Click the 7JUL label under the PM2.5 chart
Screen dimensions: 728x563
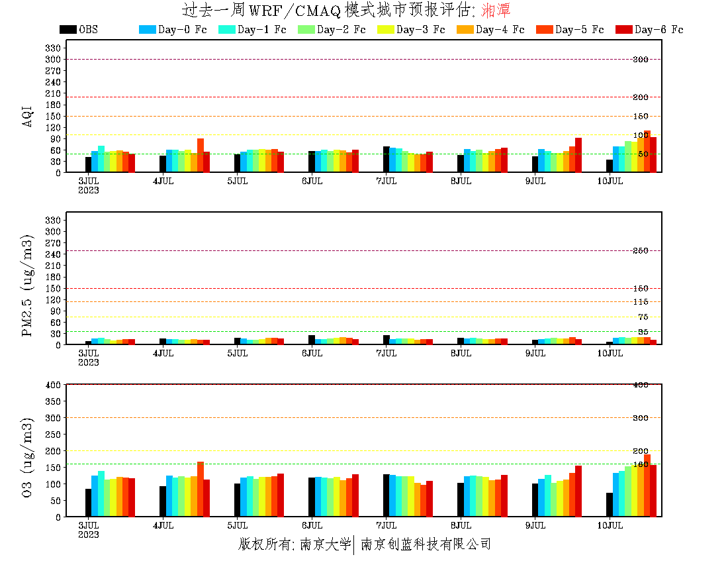[x=387, y=354]
